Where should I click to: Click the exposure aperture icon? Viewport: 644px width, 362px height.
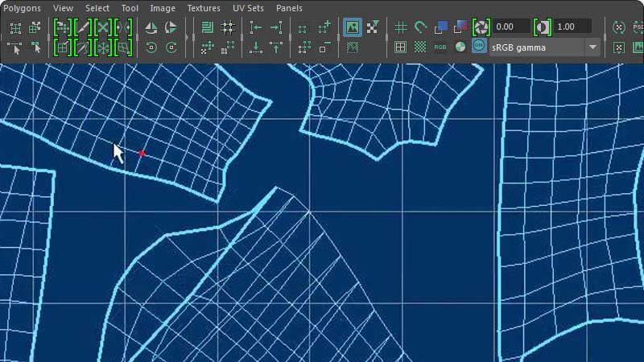481,27
